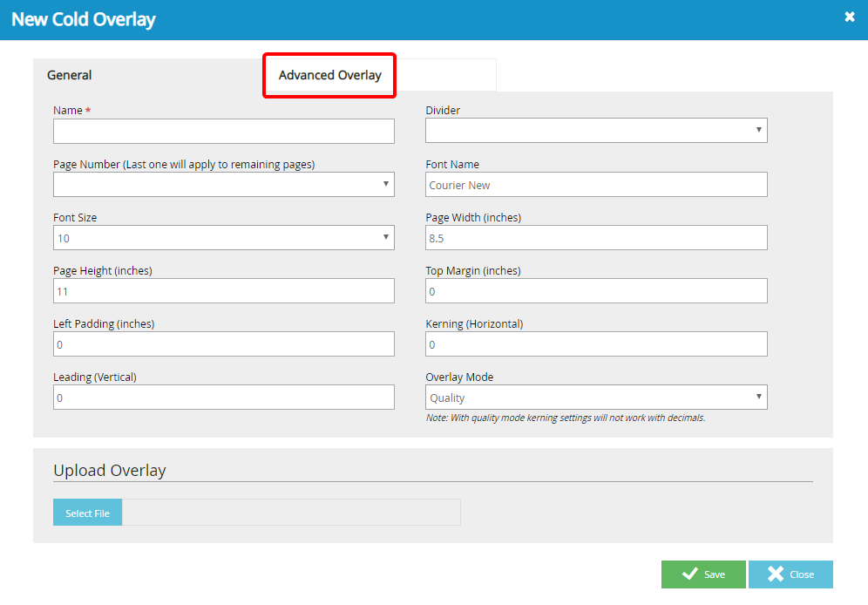Select the Leading (Vertical) field
868x605 pixels.
[x=223, y=398]
